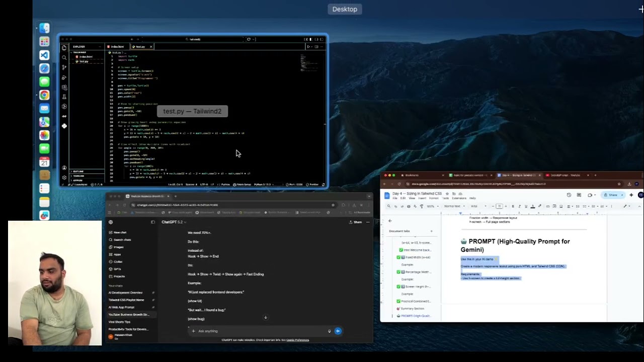Switch to the index.html editor tab

point(117,47)
